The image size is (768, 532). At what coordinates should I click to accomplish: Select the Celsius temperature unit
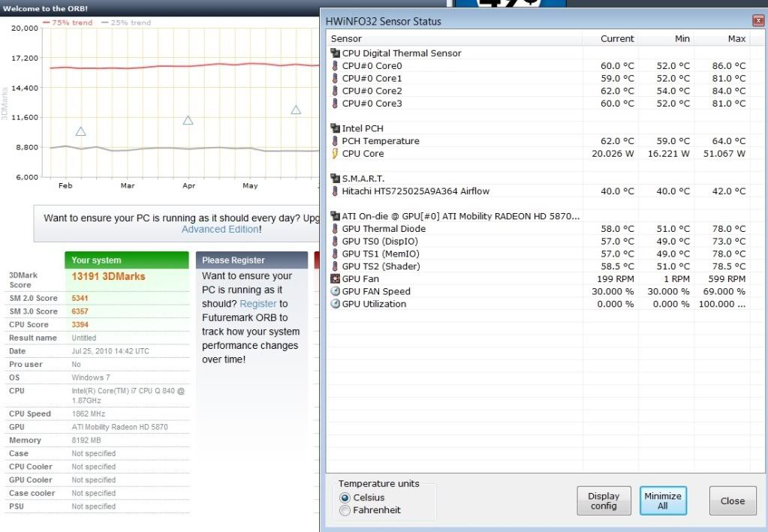(x=345, y=497)
